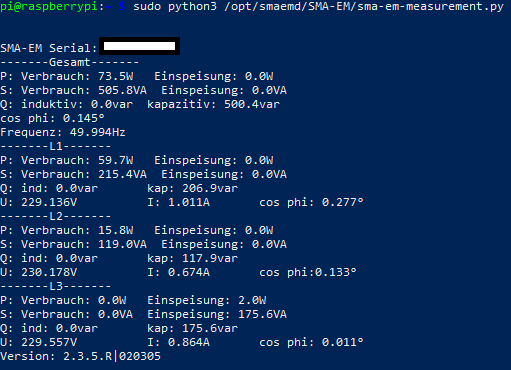Click the L1 section header line

pos(55,146)
